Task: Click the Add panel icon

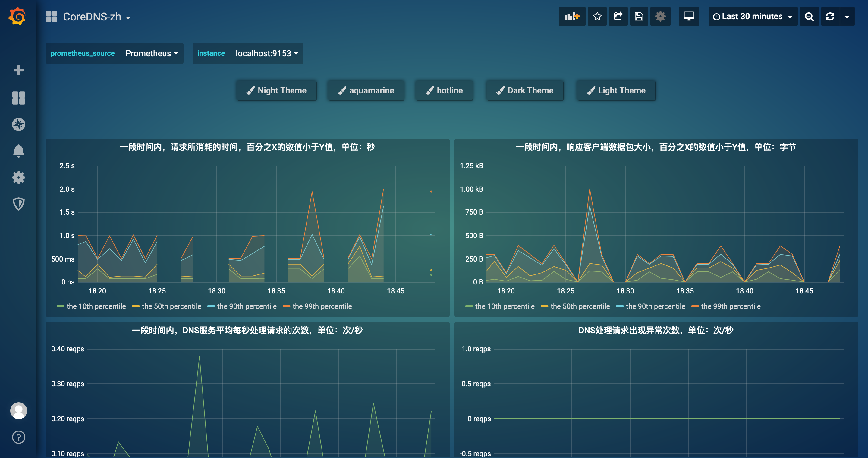Action: click(572, 16)
